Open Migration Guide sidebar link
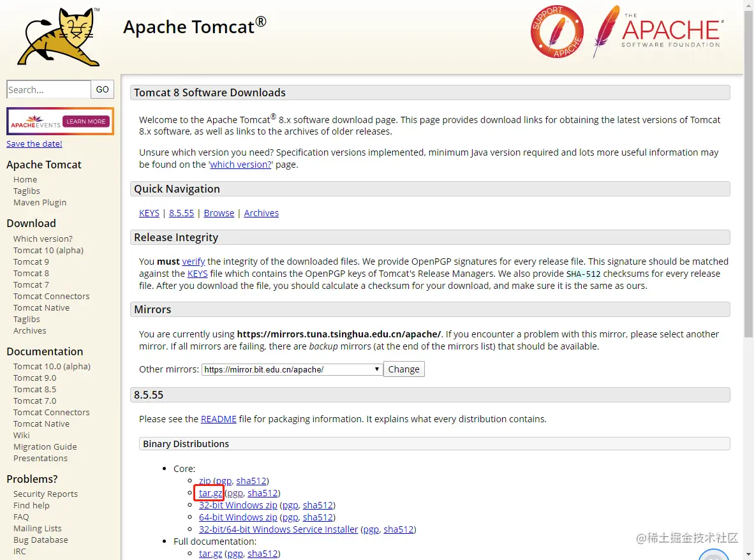 click(45, 446)
